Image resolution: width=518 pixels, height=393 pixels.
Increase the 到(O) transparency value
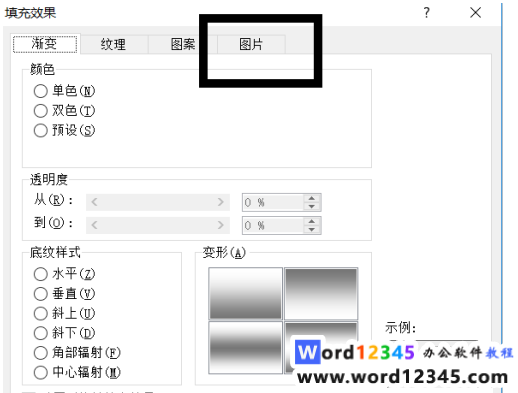pos(312,222)
